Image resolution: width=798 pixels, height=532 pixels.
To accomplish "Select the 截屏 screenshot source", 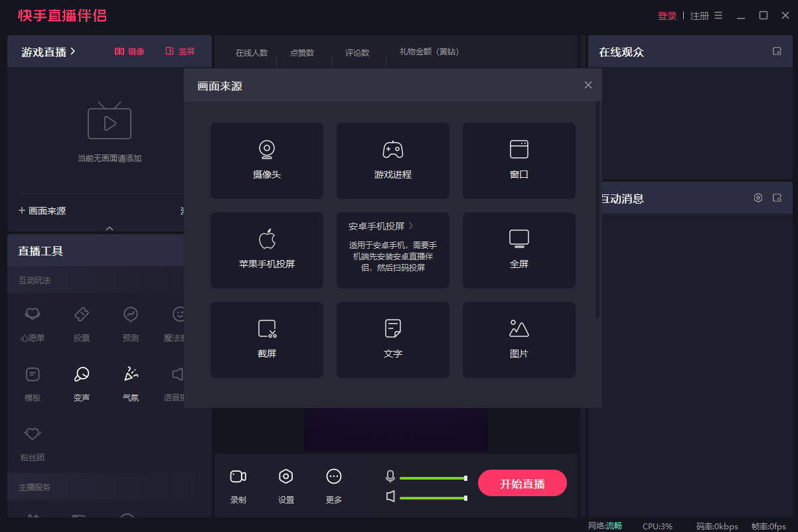I will pos(266,340).
